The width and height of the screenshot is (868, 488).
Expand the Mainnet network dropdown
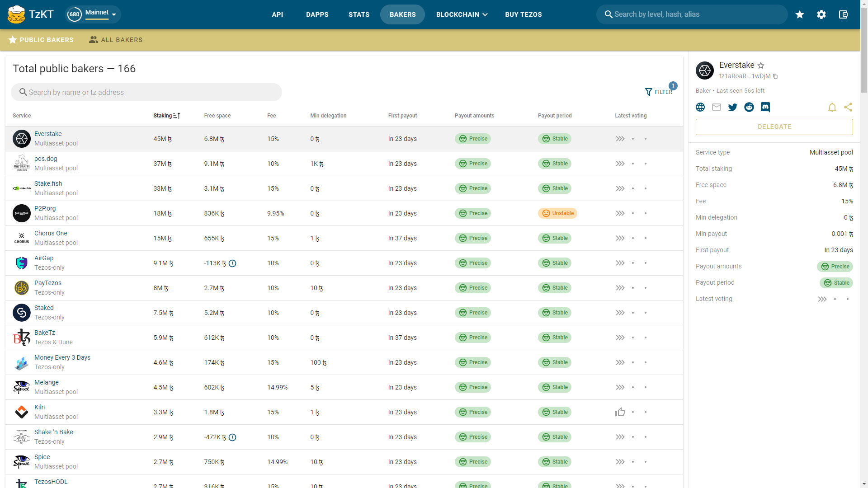tap(101, 14)
